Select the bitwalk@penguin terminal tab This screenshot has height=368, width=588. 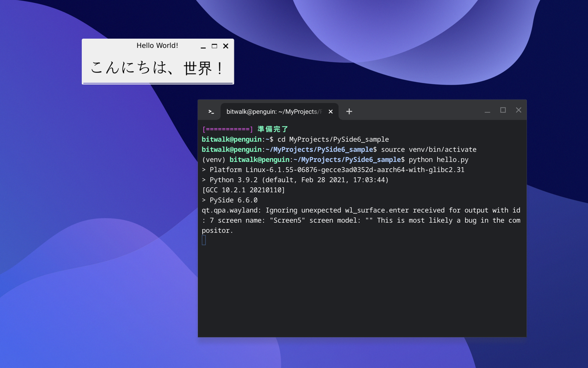tap(274, 112)
